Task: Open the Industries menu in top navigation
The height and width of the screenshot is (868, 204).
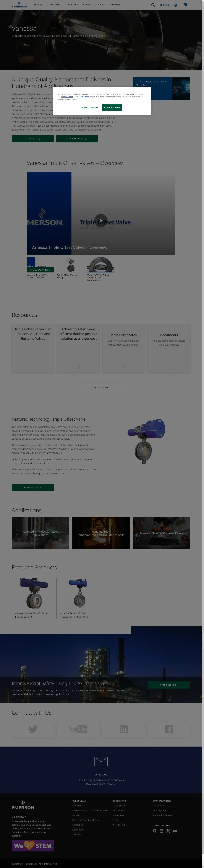Action: pos(72,5)
